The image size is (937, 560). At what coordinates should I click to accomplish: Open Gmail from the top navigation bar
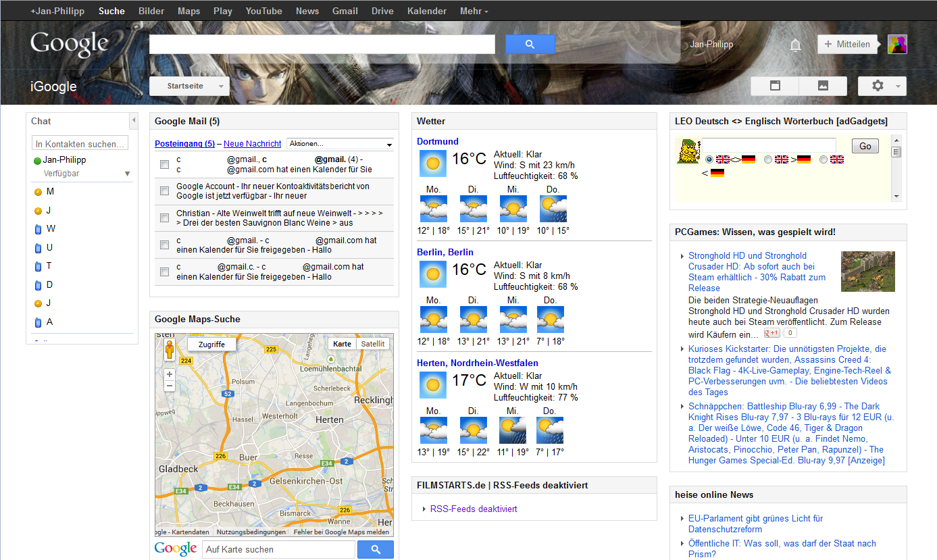click(345, 11)
